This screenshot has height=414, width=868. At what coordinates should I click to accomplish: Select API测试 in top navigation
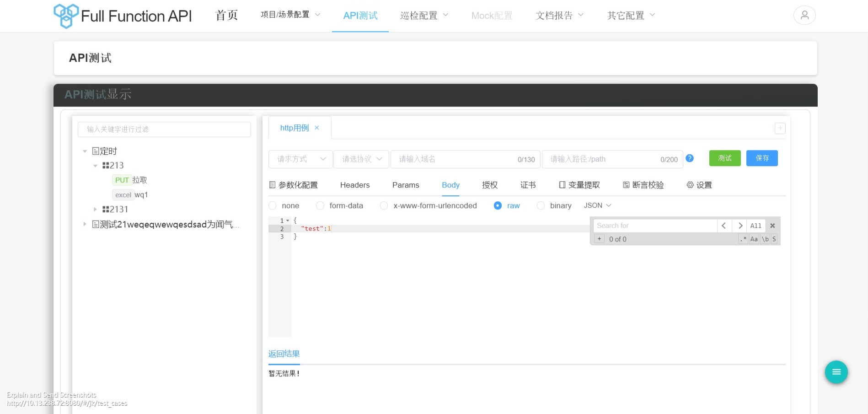(360, 16)
